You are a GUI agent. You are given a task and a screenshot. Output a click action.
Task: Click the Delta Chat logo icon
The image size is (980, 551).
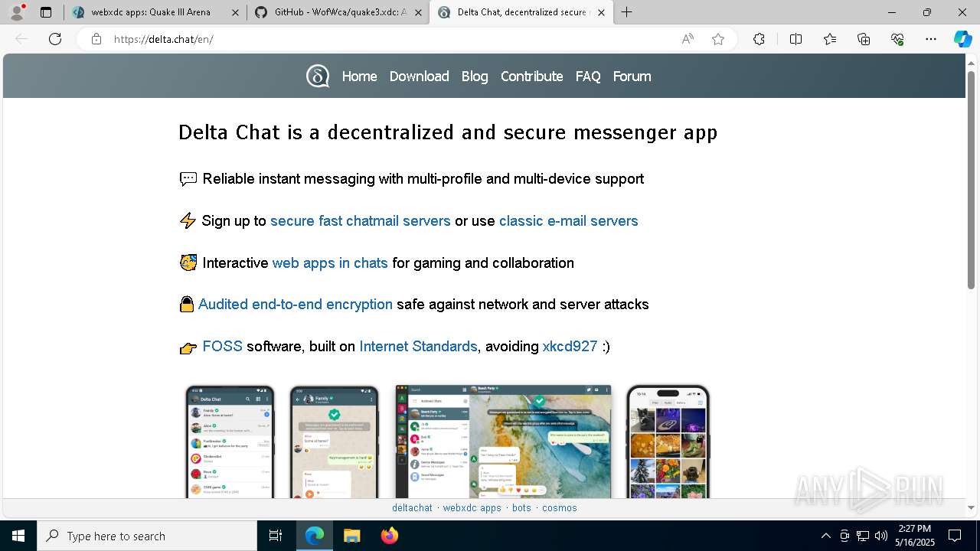pos(318,76)
